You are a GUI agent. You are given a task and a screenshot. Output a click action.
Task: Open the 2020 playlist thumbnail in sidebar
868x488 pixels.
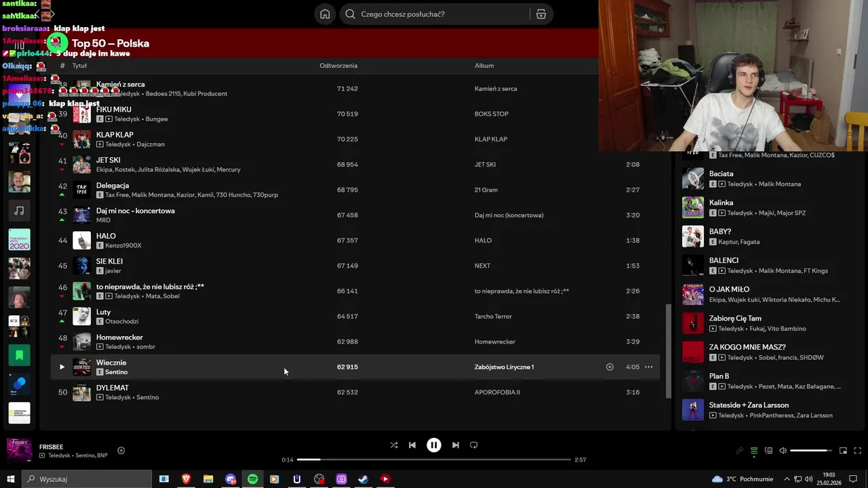(x=19, y=239)
